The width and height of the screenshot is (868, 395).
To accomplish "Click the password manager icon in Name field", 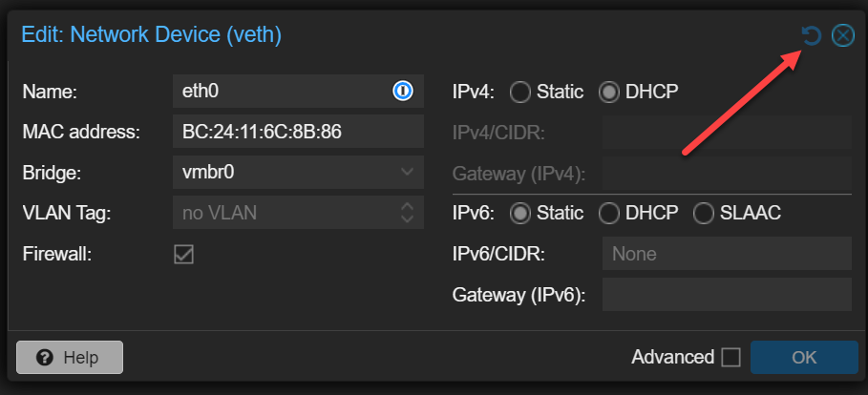I will pos(402,92).
